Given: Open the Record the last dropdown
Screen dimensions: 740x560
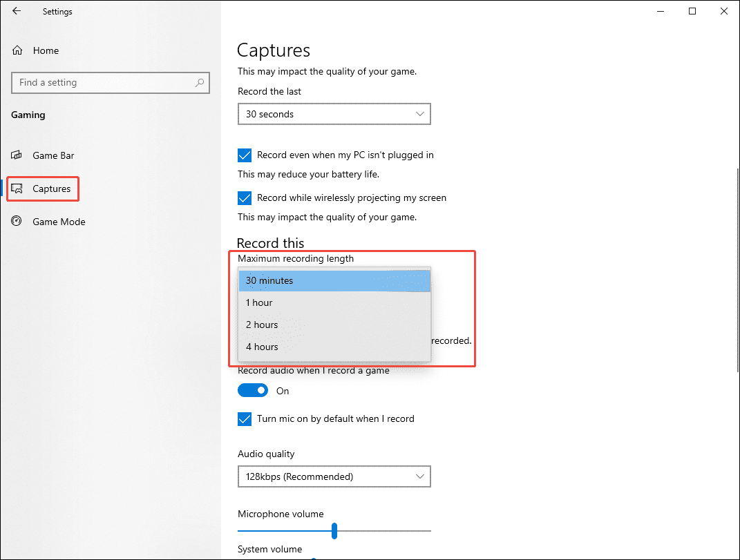Looking at the screenshot, I should (334, 114).
